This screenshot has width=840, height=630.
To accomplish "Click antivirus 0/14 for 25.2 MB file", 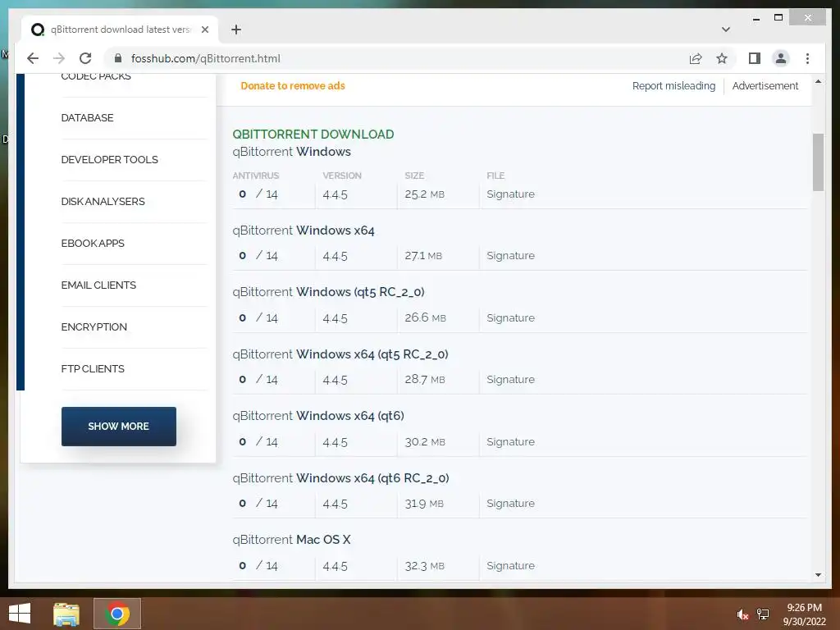I will (258, 194).
